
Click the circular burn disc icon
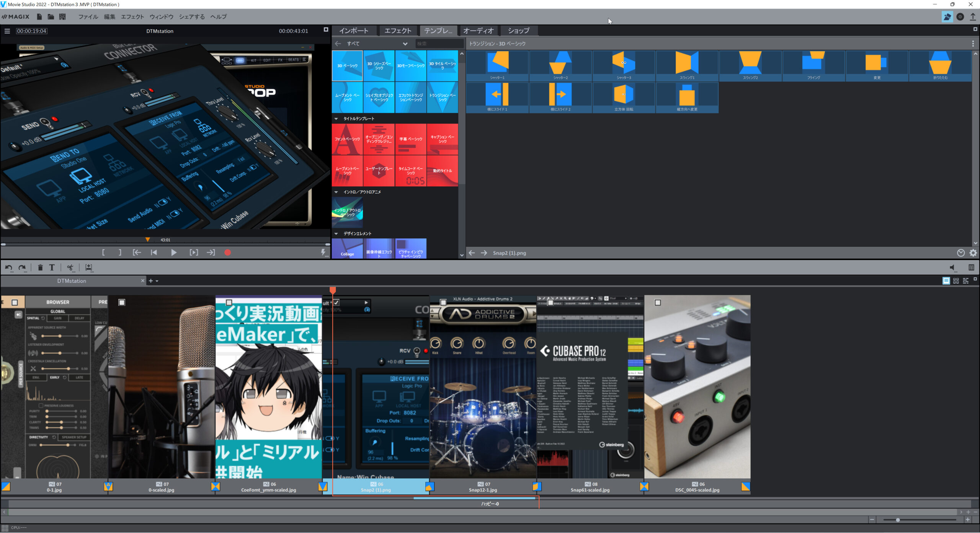[960, 16]
